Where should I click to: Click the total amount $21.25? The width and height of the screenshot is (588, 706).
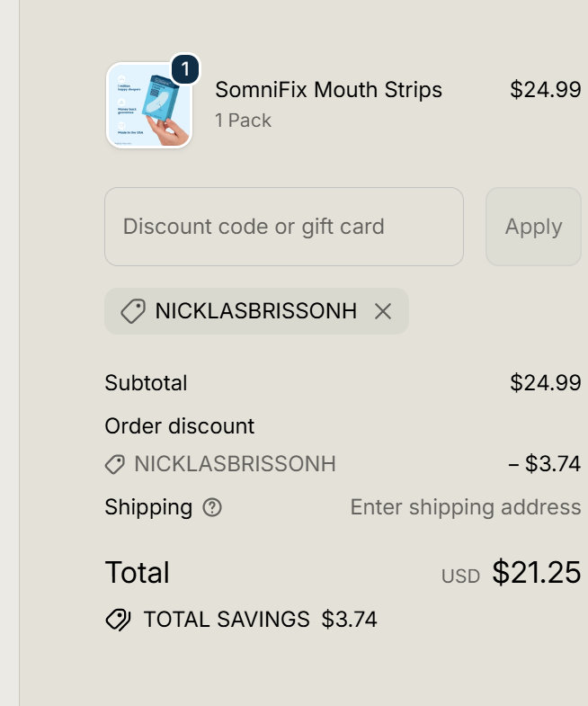(536, 572)
